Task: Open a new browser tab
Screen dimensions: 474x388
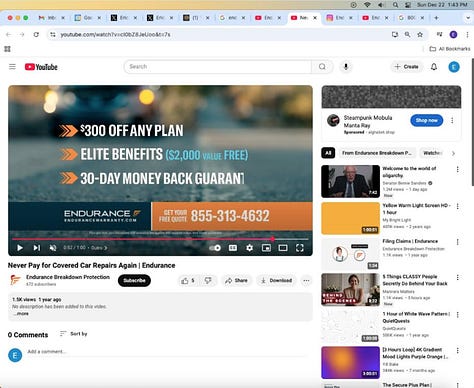Action: point(436,18)
